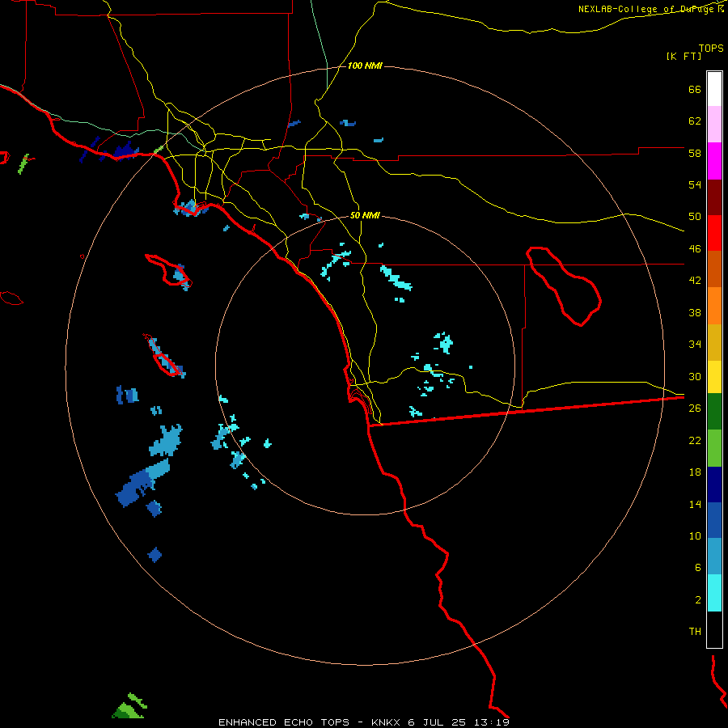The width and height of the screenshot is (728, 728).
Task: Click the '42' legend label
Action: click(x=695, y=281)
